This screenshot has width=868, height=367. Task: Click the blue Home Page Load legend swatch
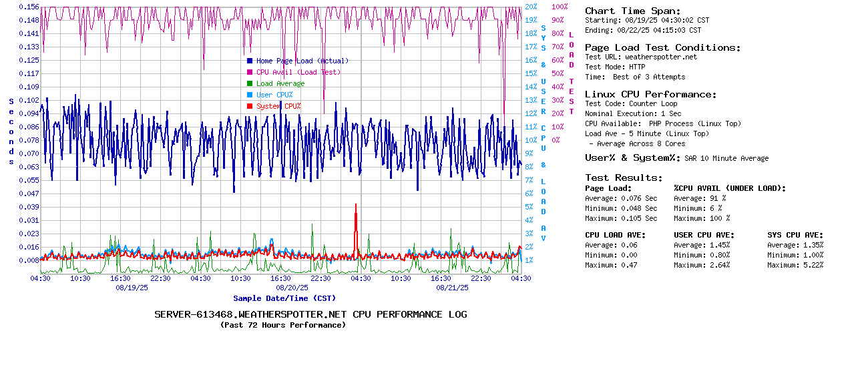click(250, 61)
